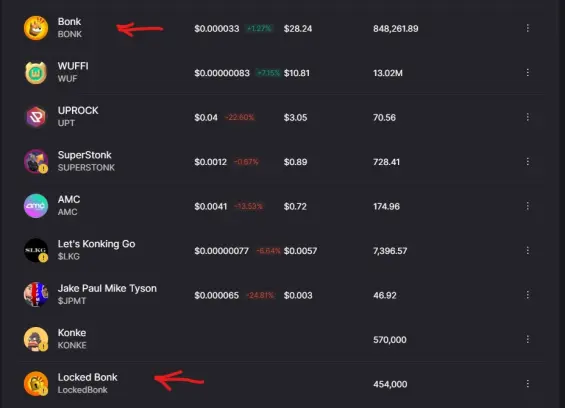
Task: Click the SuperStonk token avatar
Action: point(36,161)
